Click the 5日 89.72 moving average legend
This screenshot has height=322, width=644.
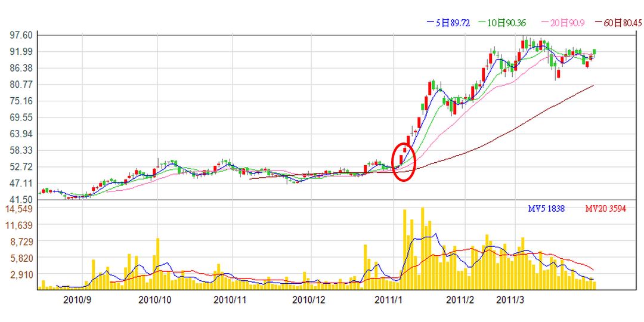pos(448,23)
